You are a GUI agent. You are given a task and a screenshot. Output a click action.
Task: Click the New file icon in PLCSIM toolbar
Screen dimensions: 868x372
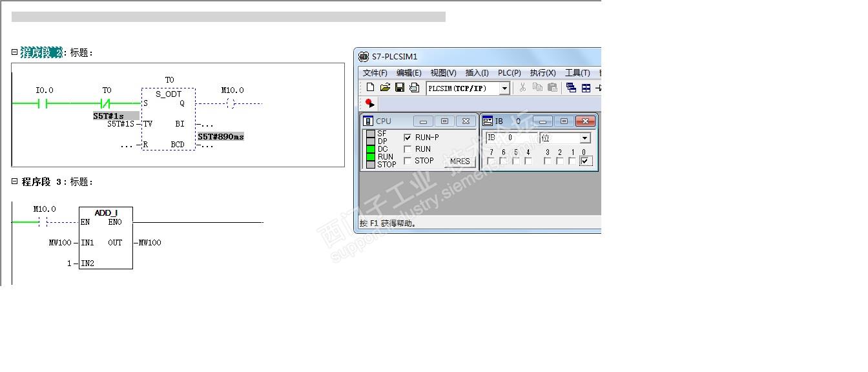tap(370, 87)
